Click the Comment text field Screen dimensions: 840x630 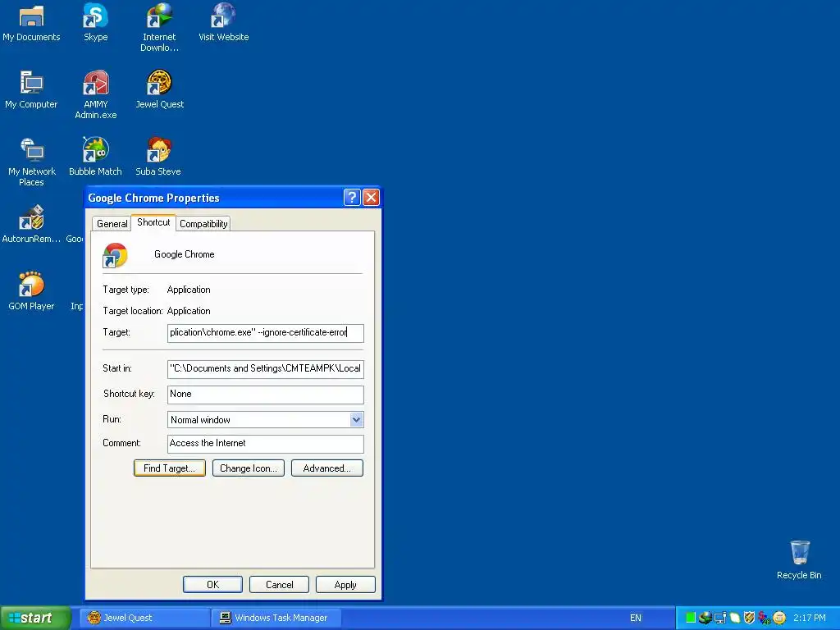265,444
